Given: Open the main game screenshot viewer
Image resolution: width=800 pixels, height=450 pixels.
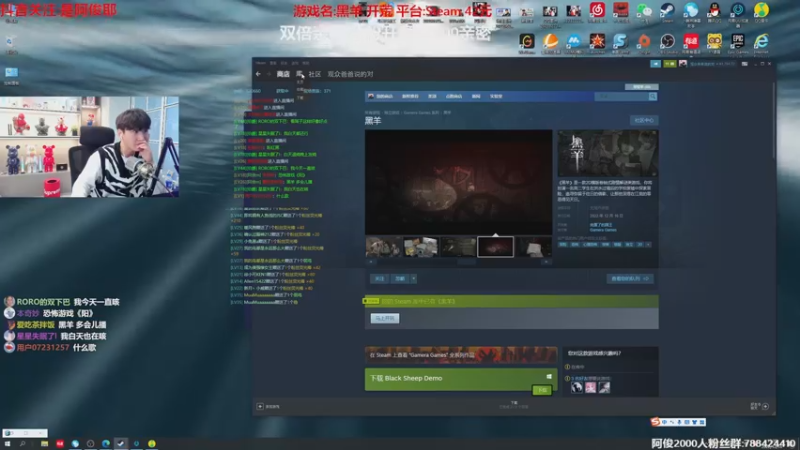Looking at the screenshot, I should coord(458,182).
